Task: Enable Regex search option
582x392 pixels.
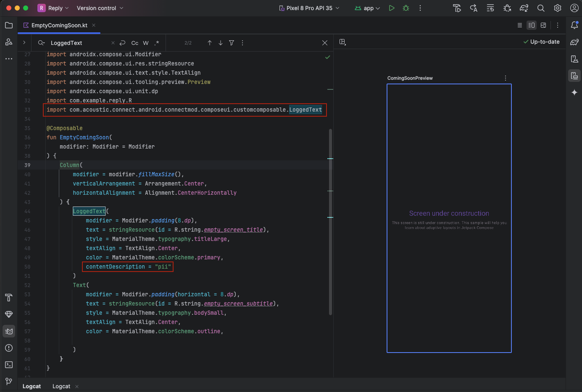Action: click(157, 43)
